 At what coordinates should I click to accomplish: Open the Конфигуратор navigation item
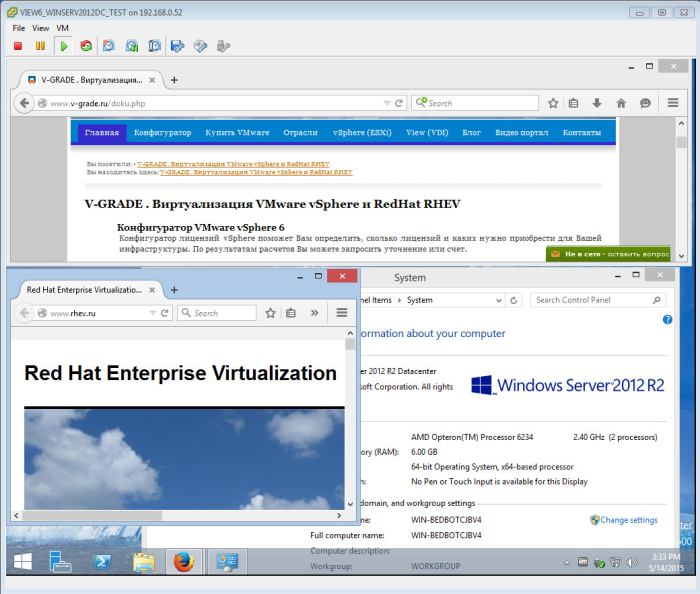click(x=162, y=133)
